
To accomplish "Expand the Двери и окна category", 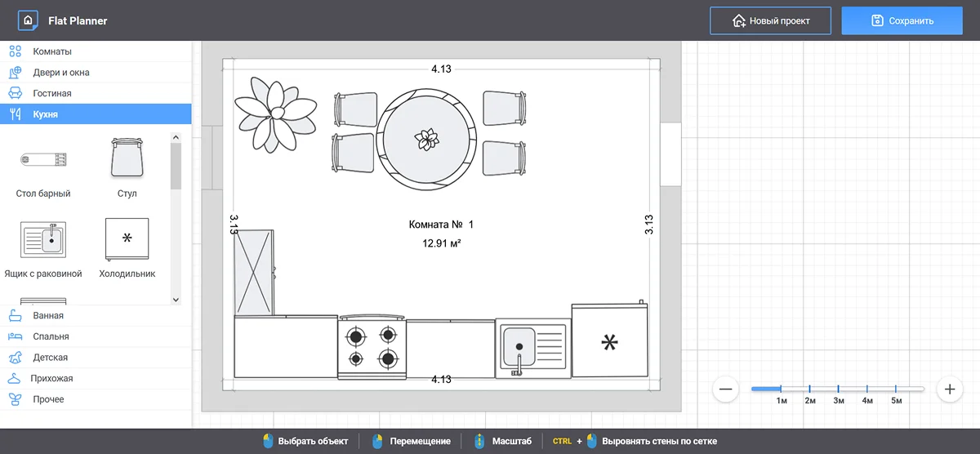I will coord(61,73).
